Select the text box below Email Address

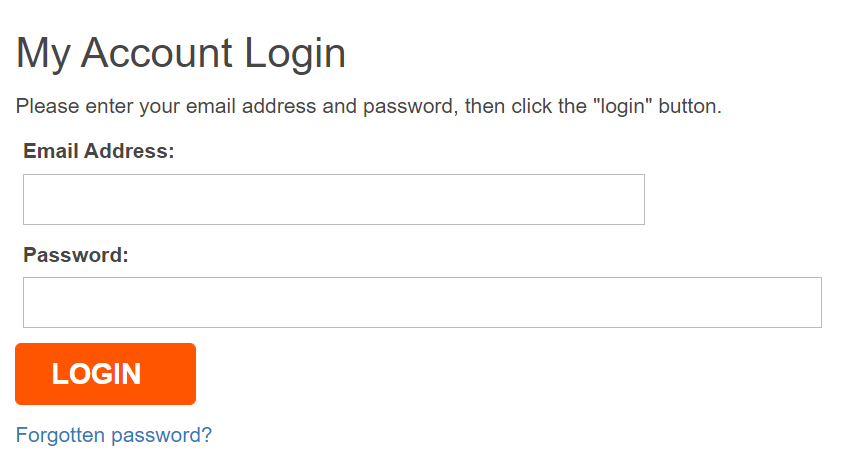tap(334, 199)
